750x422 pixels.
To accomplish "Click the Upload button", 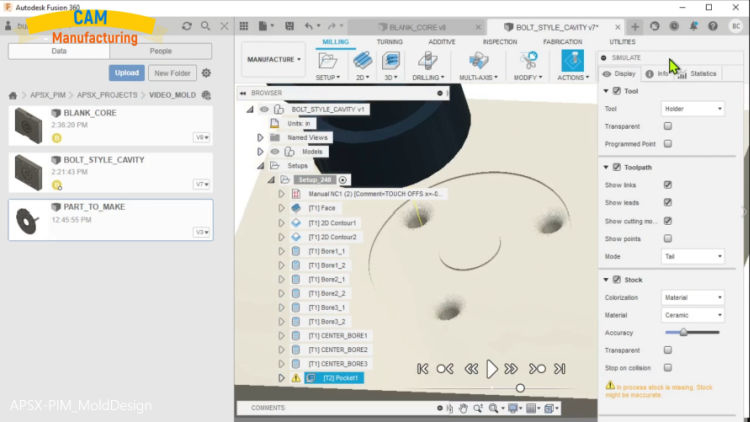I will click(x=126, y=73).
